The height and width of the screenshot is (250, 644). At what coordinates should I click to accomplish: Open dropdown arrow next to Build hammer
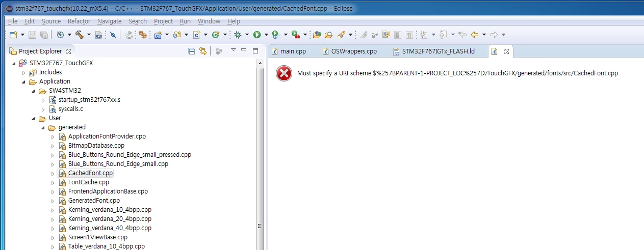coord(89,35)
